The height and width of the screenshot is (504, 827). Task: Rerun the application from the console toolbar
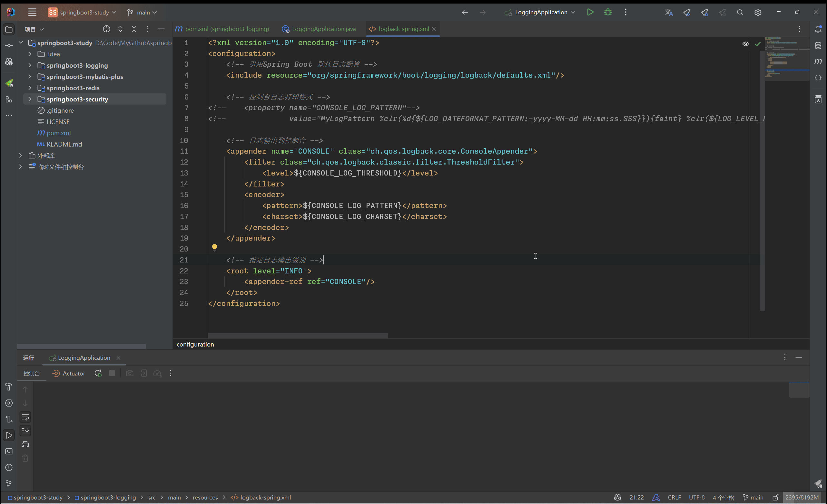98,373
